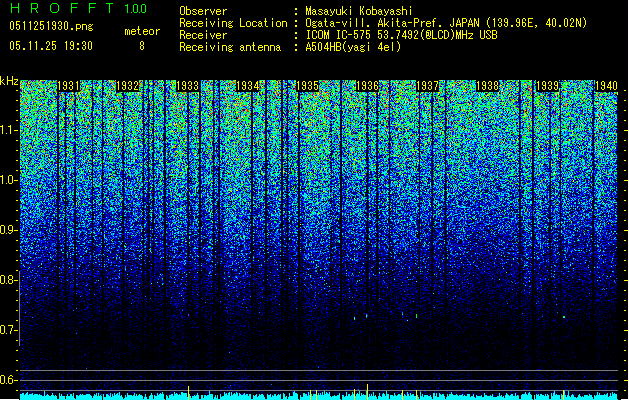Click the meteor echo dot below 1939
This screenshot has height=400, width=629.
tap(564, 317)
